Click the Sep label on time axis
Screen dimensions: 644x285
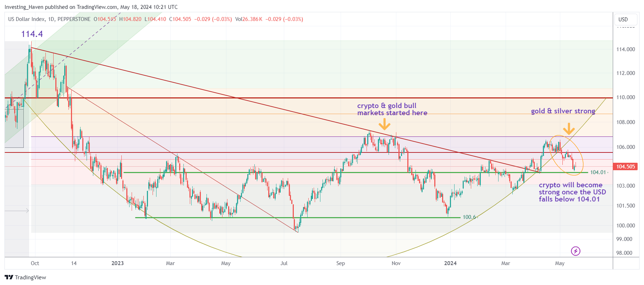pos(340,263)
